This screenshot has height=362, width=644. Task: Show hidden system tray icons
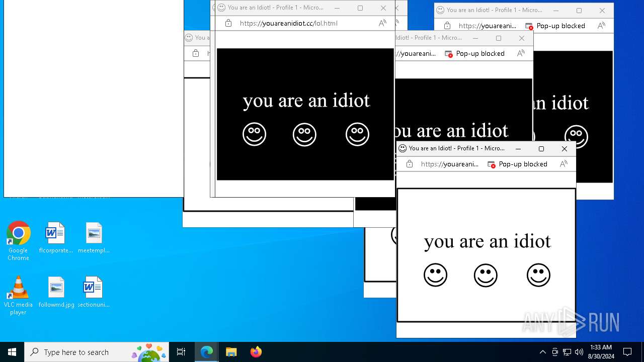click(542, 352)
